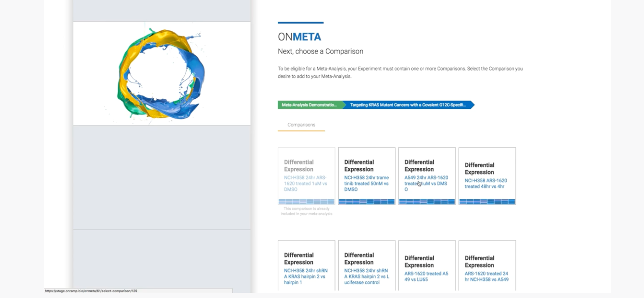The image size is (644, 298).
Task: Open the KRAS hairpin 2 vs hairpin 1 link
Action: (x=306, y=276)
